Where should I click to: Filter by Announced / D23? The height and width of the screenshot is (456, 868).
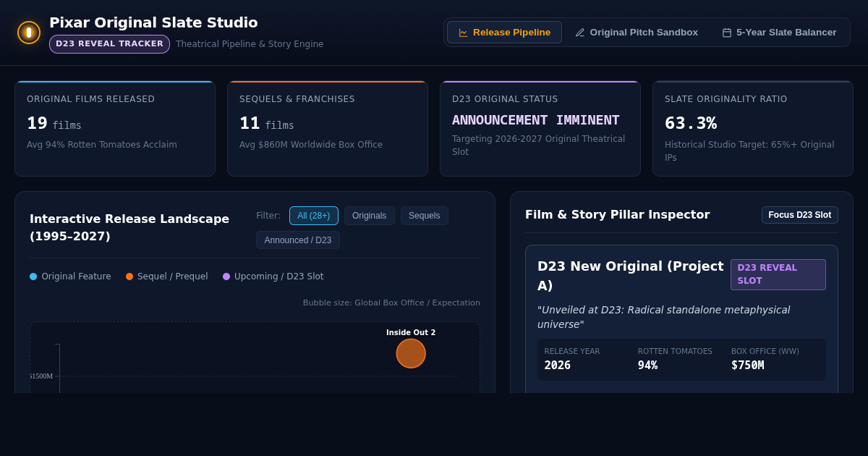pyautogui.click(x=298, y=240)
